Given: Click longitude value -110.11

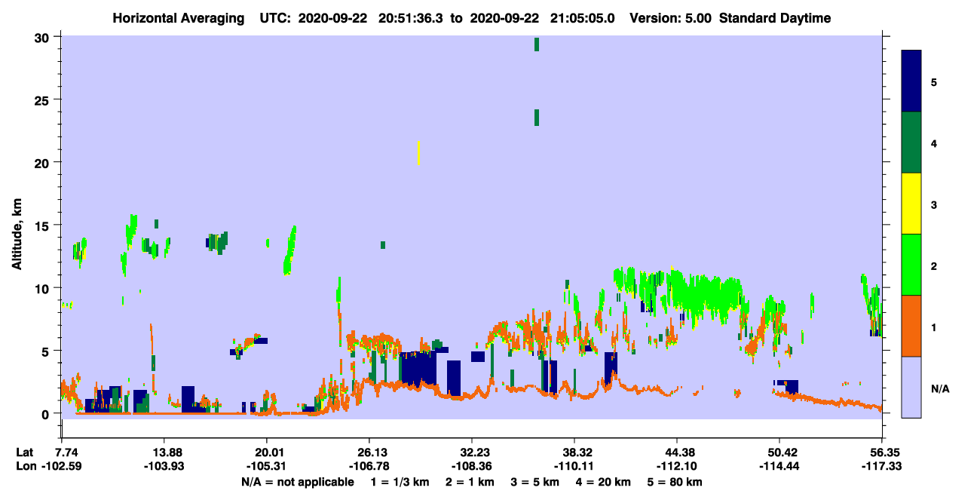Looking at the screenshot, I should pos(574,466).
